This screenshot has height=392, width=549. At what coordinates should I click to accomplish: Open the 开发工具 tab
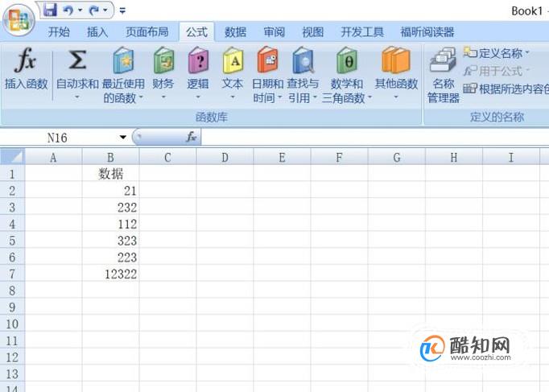click(362, 32)
